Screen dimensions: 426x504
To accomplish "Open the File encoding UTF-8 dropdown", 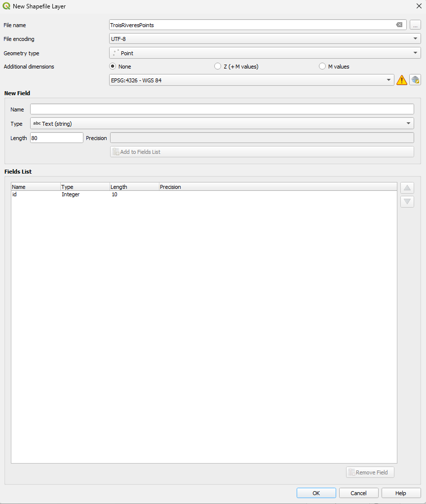I will [x=265, y=38].
